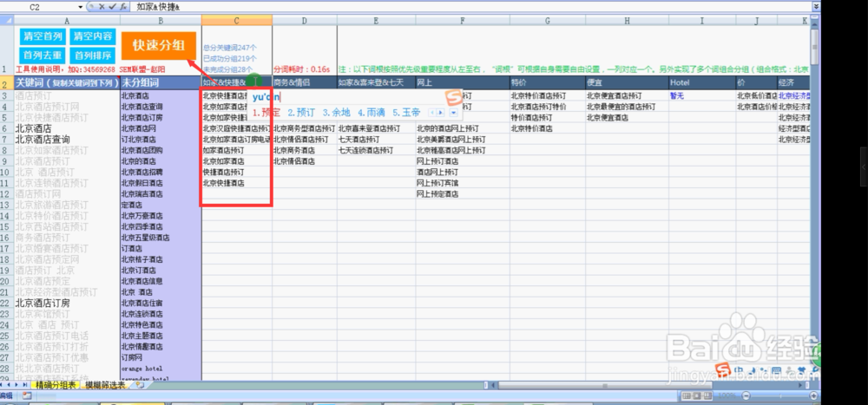
Task: Click zoom in plus button
Action: coord(813,395)
